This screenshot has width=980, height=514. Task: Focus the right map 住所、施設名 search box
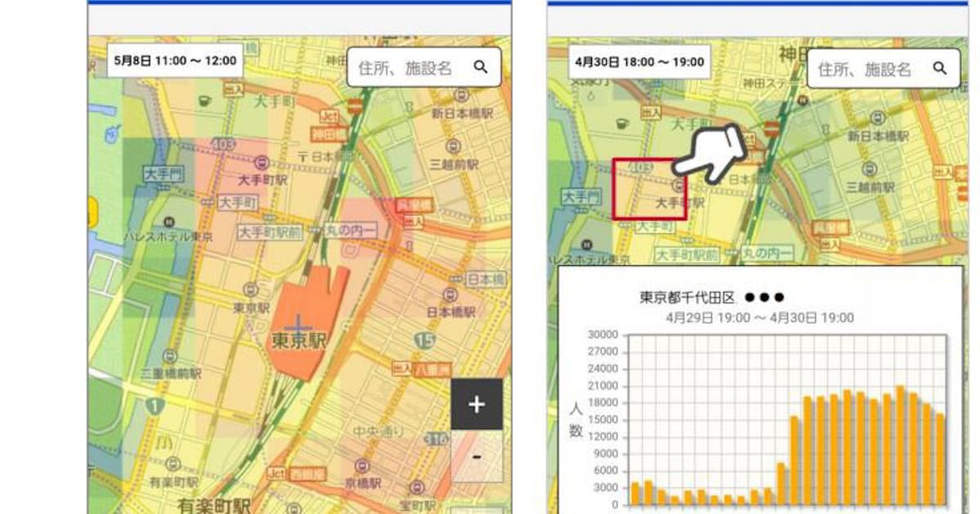(x=866, y=68)
